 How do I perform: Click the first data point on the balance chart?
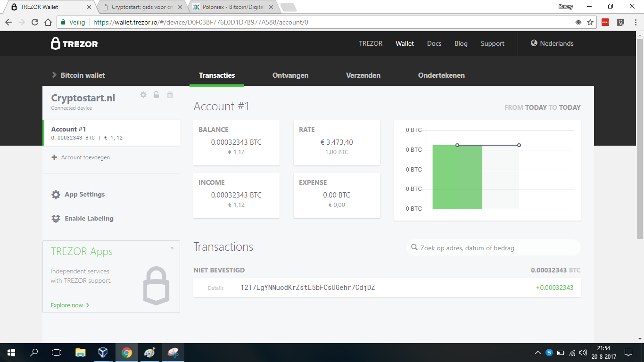(457, 145)
